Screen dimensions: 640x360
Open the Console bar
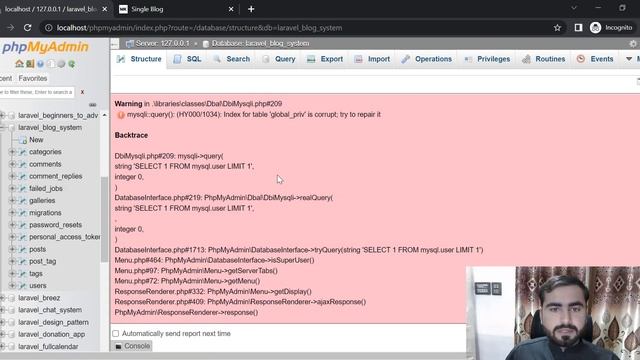[132, 346]
